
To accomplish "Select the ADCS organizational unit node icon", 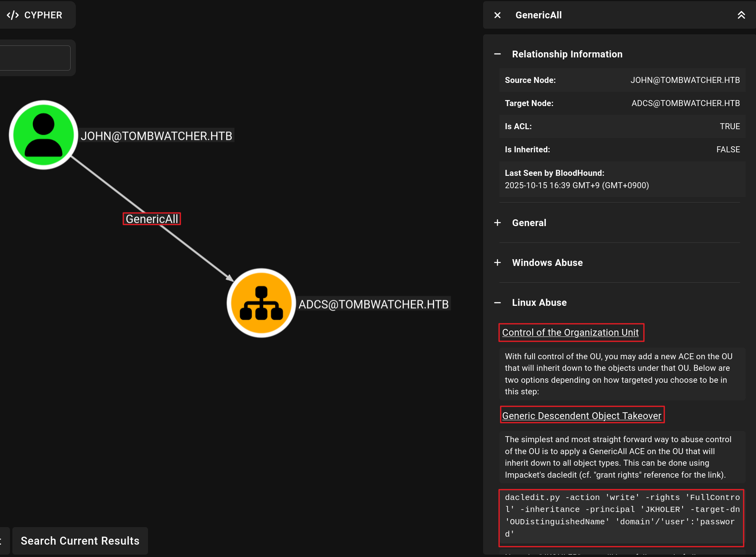I will click(x=261, y=303).
